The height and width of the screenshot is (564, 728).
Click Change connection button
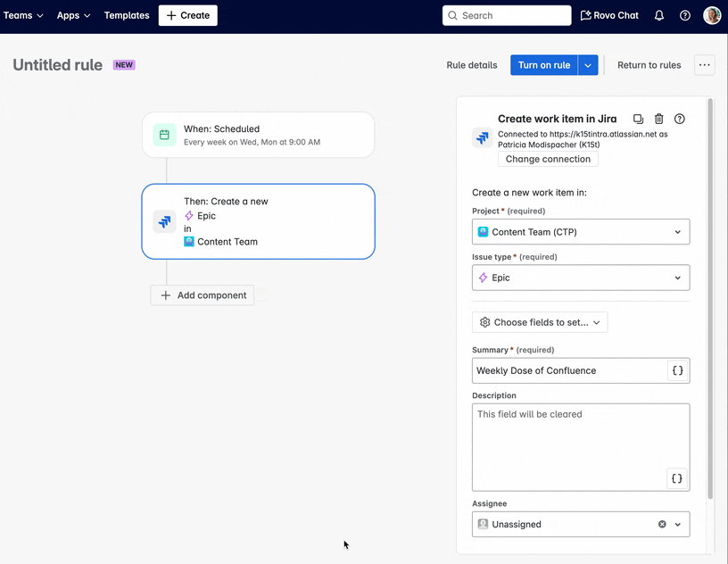(548, 159)
